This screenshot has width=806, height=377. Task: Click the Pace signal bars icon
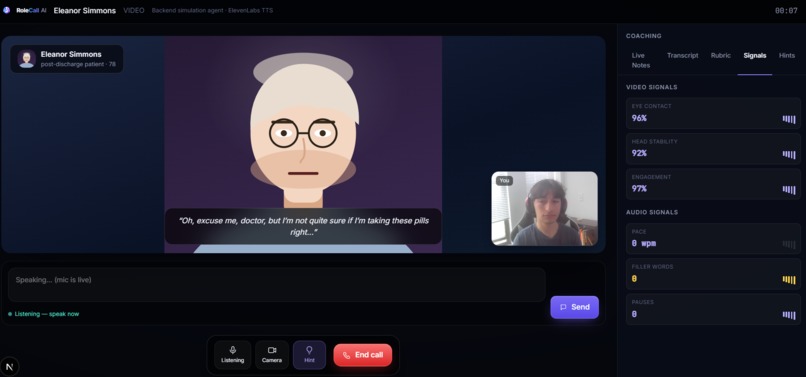pos(789,244)
